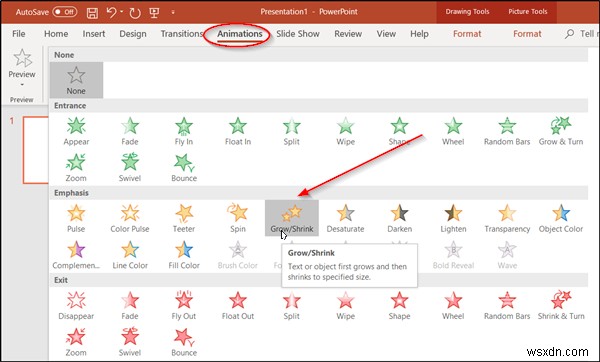600x362 pixels.
Task: Apply the Pulse emphasis effect
Action: pyautogui.click(x=76, y=219)
